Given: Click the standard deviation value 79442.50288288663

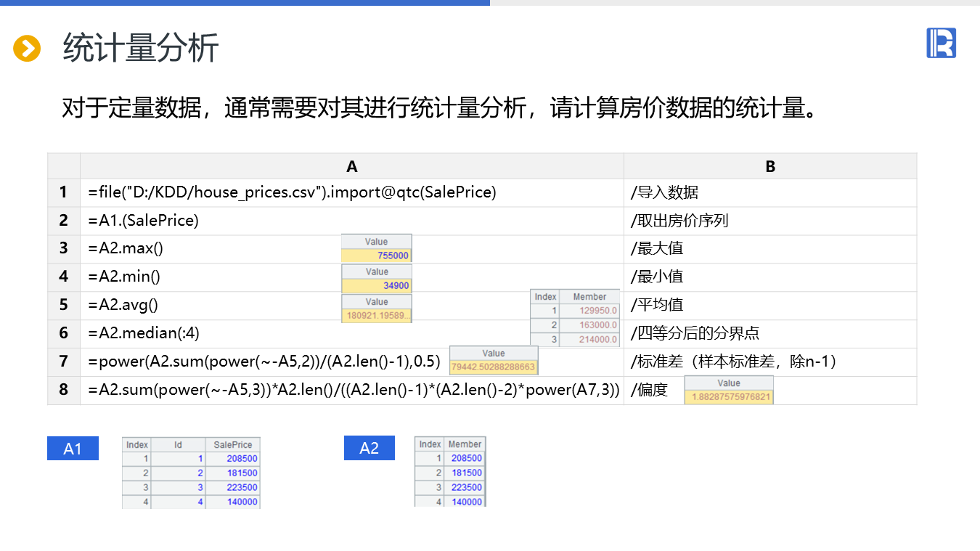Looking at the screenshot, I should pyautogui.click(x=494, y=367).
